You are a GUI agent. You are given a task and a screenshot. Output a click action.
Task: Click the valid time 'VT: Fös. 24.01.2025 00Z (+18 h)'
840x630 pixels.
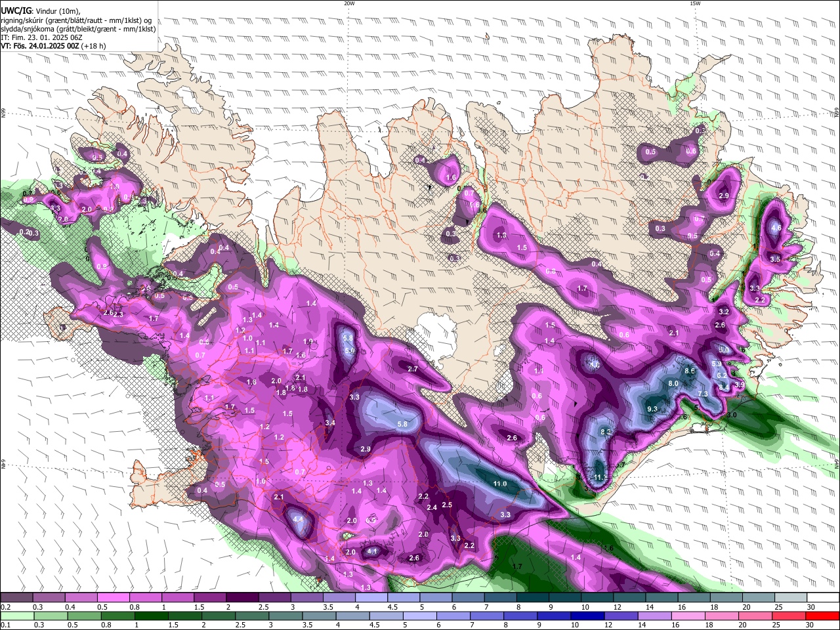pyautogui.click(x=53, y=46)
